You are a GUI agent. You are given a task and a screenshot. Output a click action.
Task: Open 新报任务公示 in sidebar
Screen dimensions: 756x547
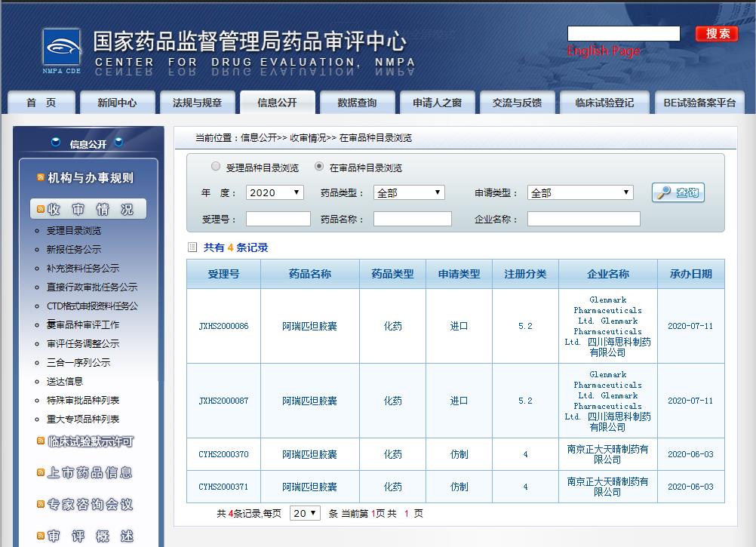click(74, 249)
